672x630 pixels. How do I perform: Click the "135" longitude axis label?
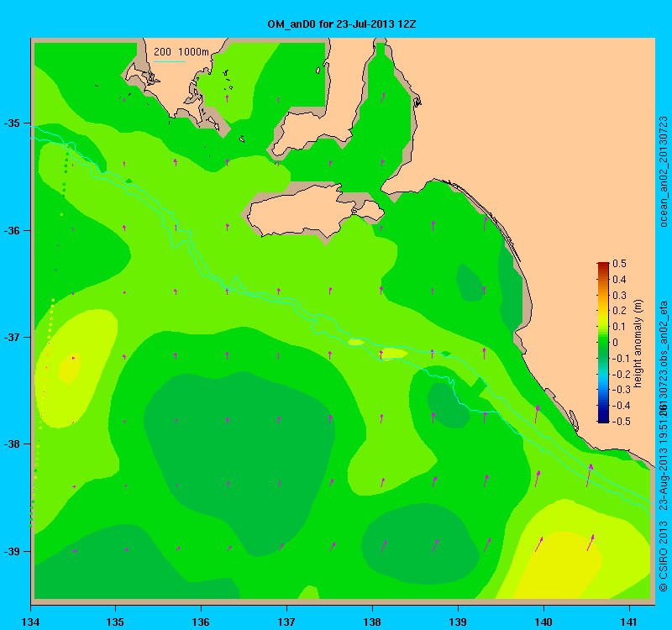click(115, 622)
